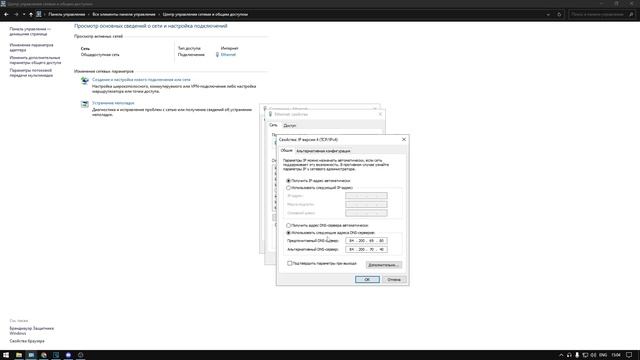Screen dimensions: 640x360
Task: Select obtain DNS server address automatically radio
Action: pyautogui.click(x=289, y=225)
